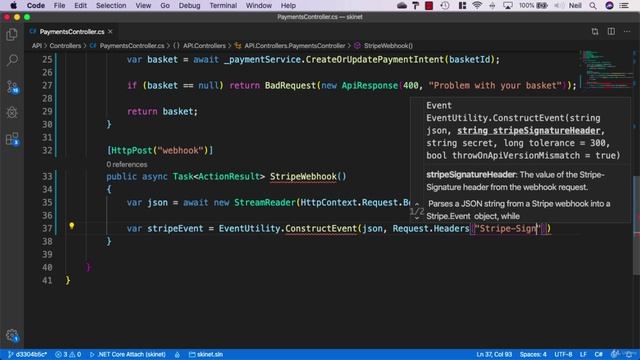
Task: Open the Code application menu
Action: pyautogui.click(x=36, y=6)
